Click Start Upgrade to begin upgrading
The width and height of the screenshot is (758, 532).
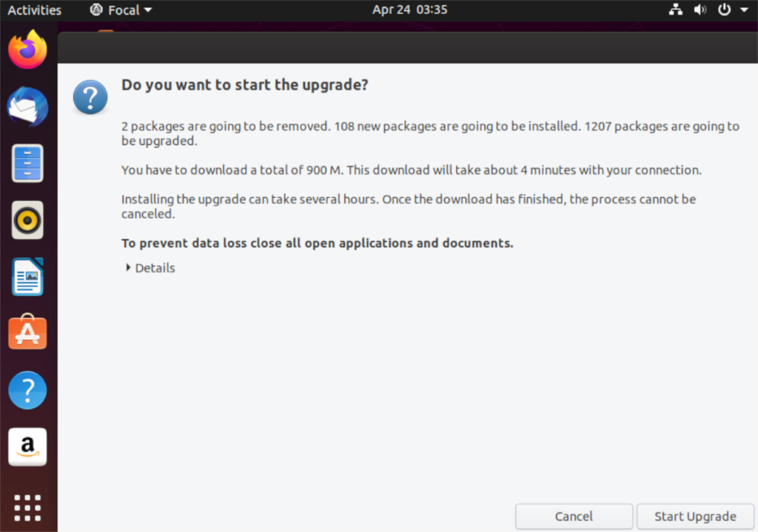point(695,516)
